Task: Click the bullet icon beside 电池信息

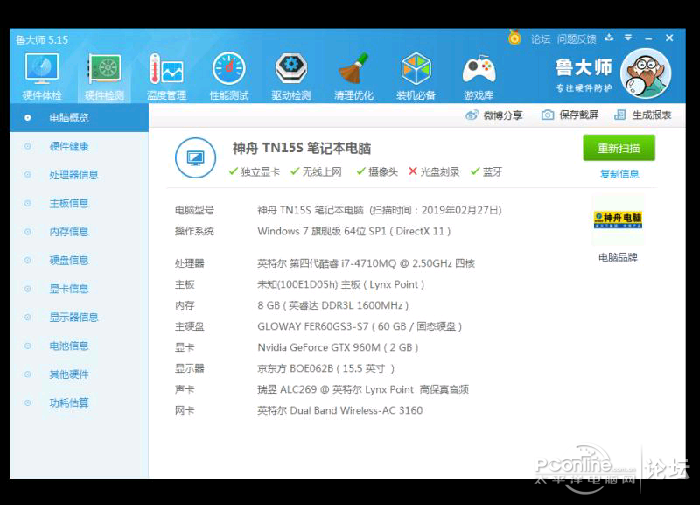Action: pos(28,346)
